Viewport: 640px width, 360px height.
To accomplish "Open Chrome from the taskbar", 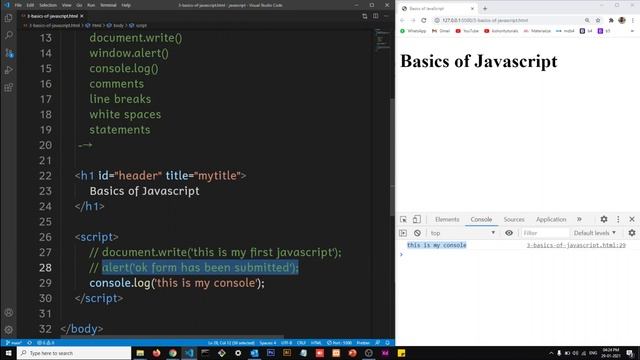I will (x=173, y=353).
